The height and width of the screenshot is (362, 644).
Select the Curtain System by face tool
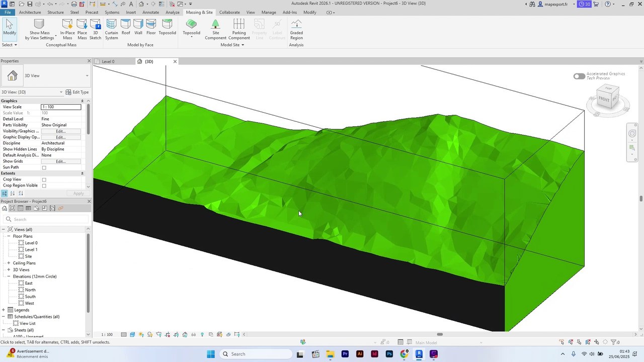point(112,30)
